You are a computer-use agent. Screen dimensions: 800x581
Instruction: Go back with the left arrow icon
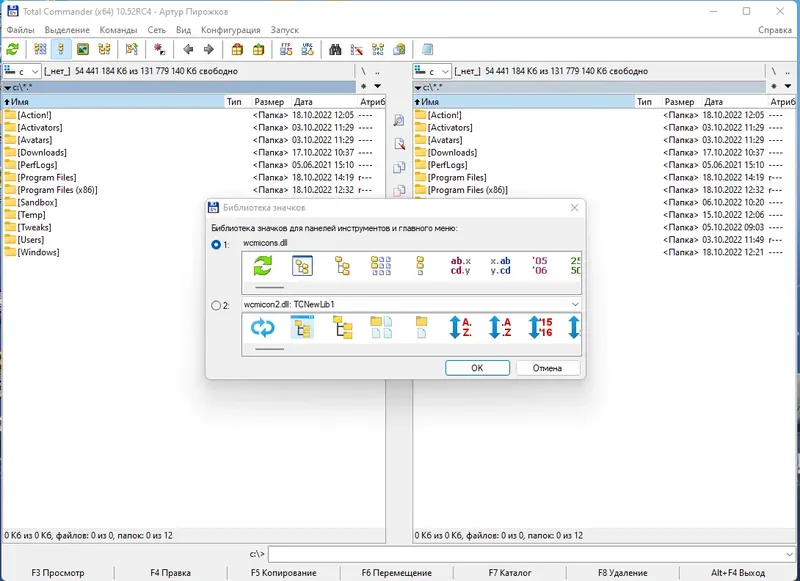coord(188,49)
